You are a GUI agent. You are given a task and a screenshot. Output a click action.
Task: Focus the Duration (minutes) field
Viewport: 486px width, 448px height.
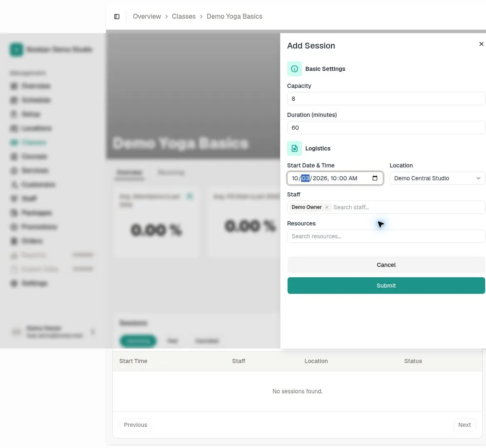point(386,128)
